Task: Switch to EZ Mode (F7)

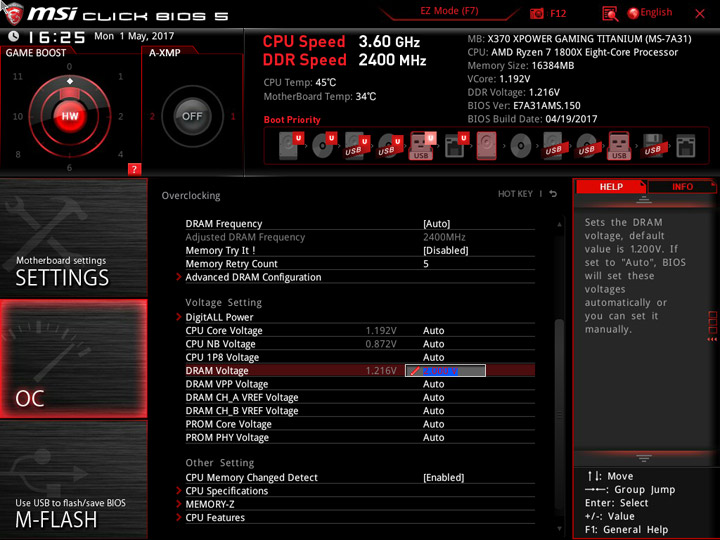Action: (x=449, y=11)
